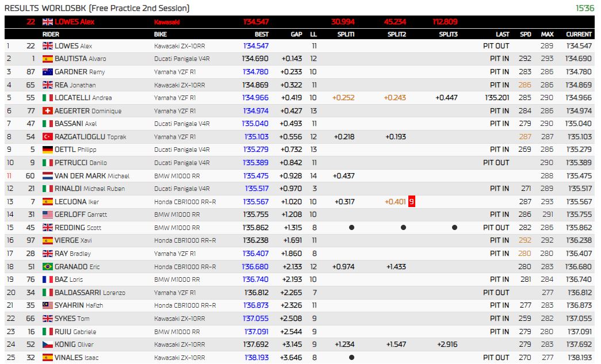Click the Italian flag next to RUIU Gabriele
601x364 pixels.
pos(48,331)
